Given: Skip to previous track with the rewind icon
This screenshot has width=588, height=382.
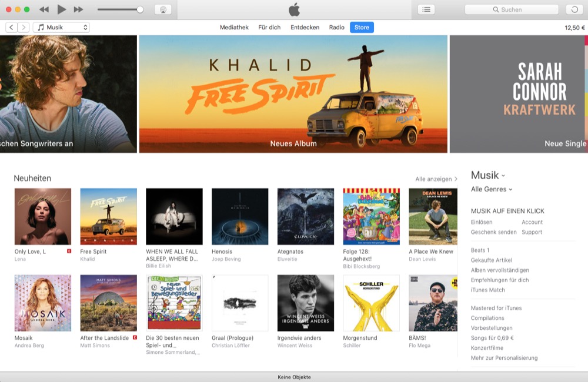Looking at the screenshot, I should (44, 9).
